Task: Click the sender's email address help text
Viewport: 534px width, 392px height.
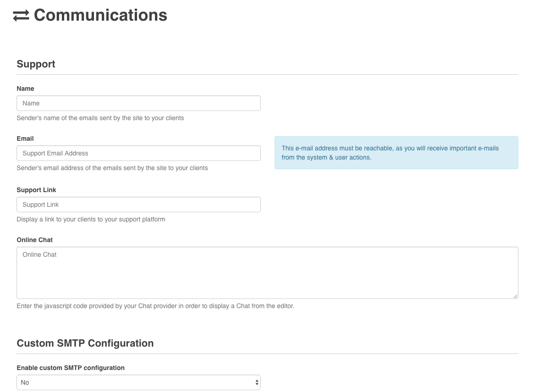Action: pos(112,168)
